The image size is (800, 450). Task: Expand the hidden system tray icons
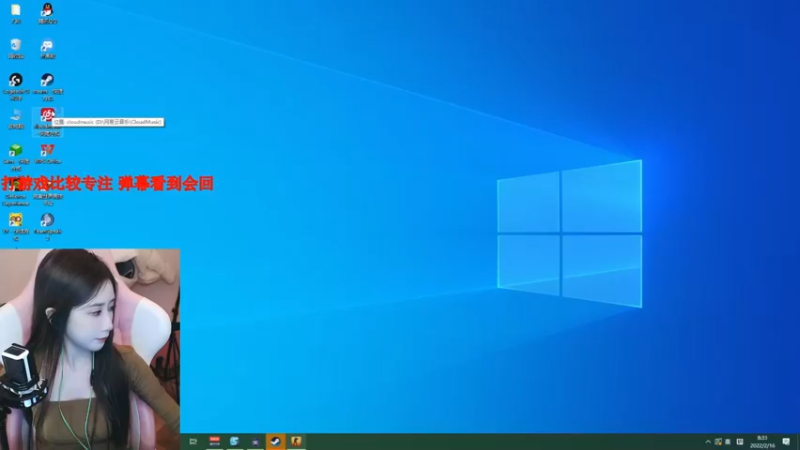tap(708, 442)
